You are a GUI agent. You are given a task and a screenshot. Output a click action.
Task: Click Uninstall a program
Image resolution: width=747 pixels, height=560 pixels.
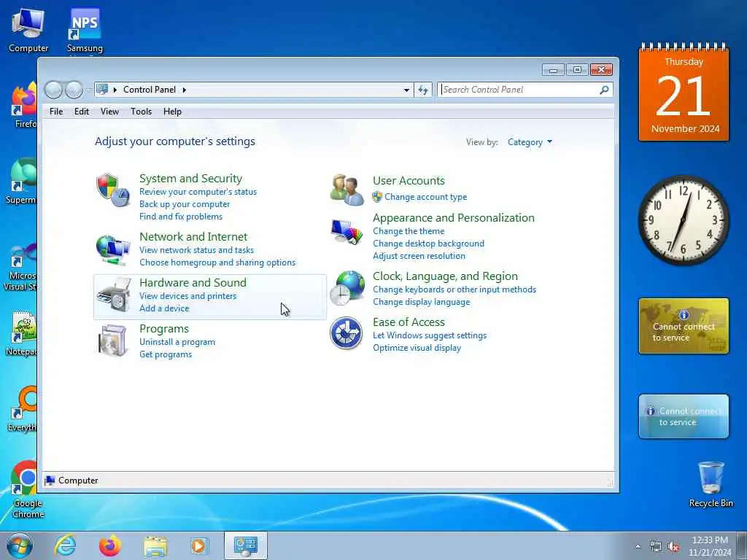[x=177, y=342]
